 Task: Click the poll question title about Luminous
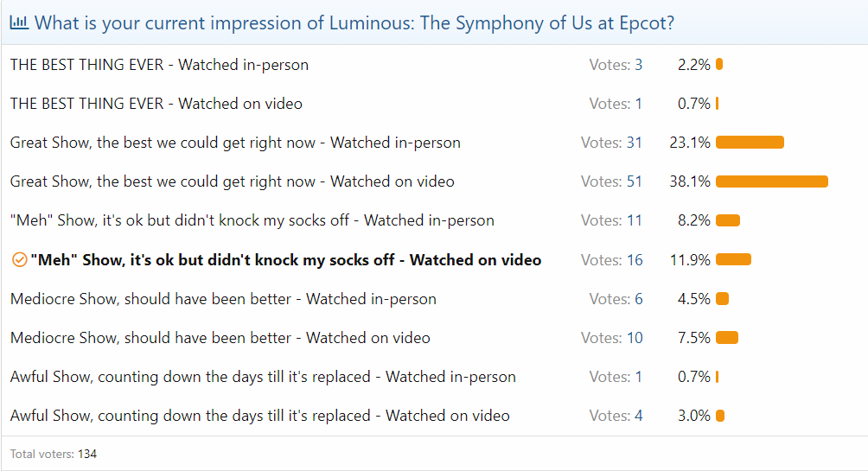(354, 23)
